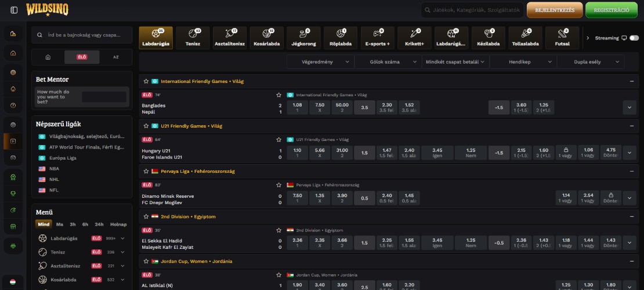
Task: Bet 3.90 on FC Dnepr Mogilev
Action: [342, 198]
